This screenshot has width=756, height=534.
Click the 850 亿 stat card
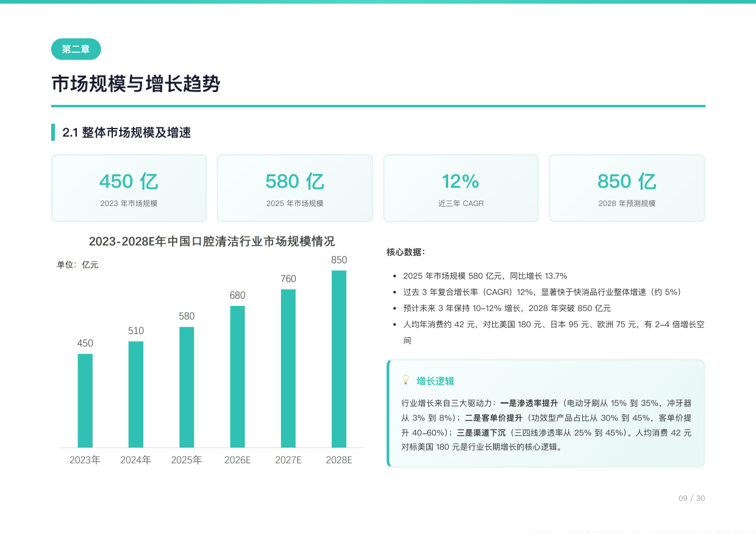click(627, 188)
